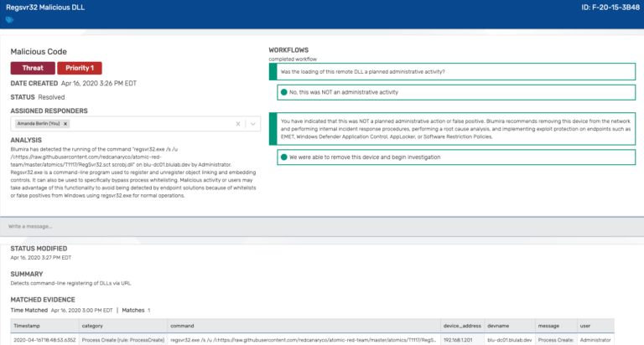Image resolution: width=644 pixels, height=345 pixels.
Task: Click the category column header
Action: click(x=123, y=326)
